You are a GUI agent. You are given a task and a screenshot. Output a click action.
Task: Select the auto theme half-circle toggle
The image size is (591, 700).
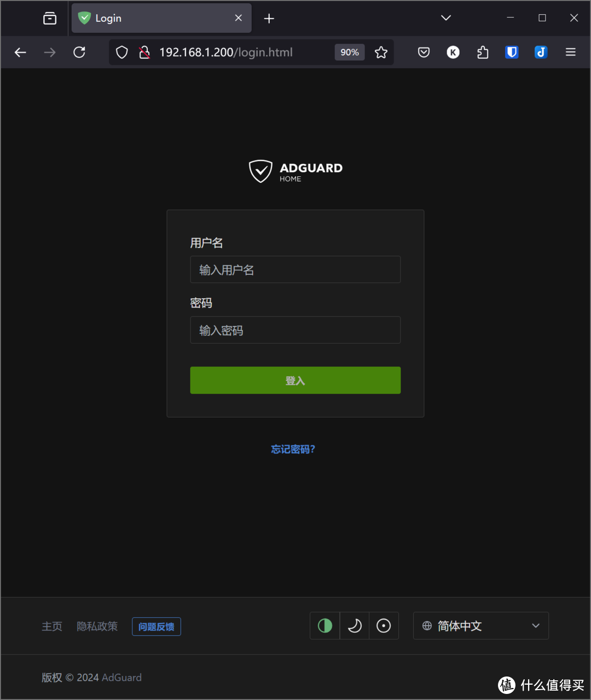[x=325, y=626]
